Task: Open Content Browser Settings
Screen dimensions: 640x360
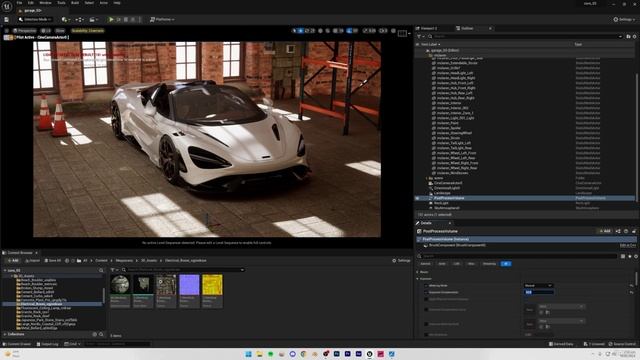Action: [x=401, y=260]
